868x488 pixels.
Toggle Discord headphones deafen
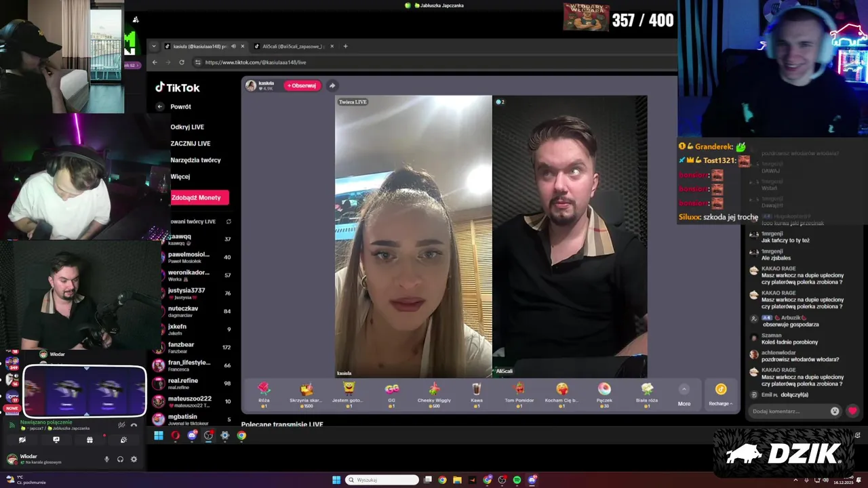pyautogui.click(x=120, y=459)
